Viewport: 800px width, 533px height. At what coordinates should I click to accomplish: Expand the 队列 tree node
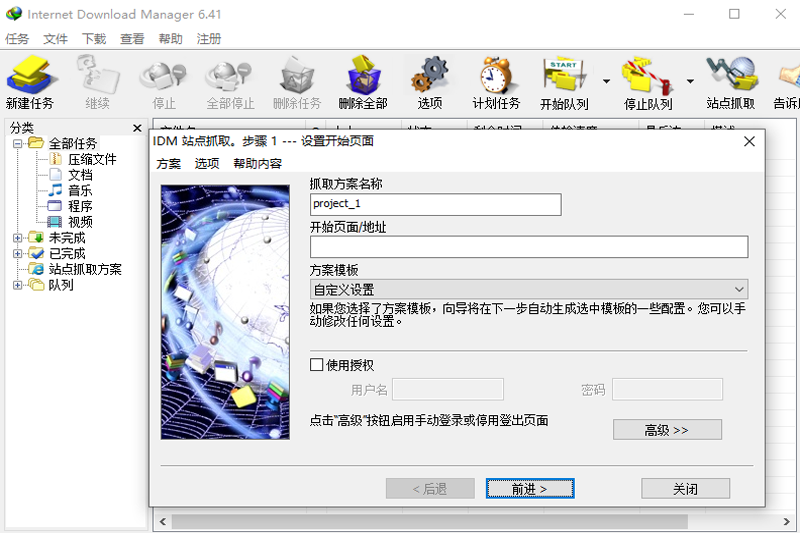pos(18,285)
